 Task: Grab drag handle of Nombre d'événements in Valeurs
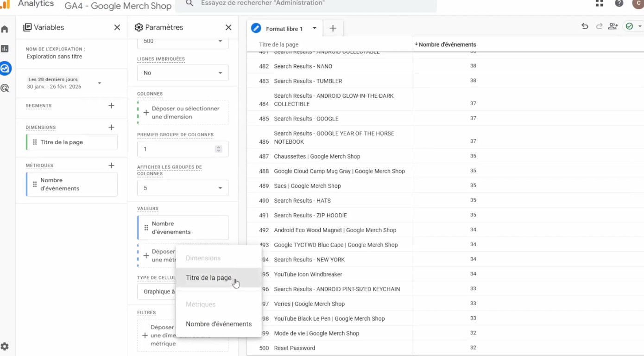[x=146, y=228]
